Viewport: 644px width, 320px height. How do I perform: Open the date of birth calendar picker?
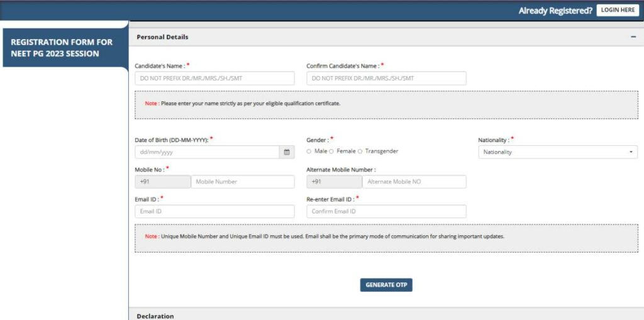pos(287,152)
